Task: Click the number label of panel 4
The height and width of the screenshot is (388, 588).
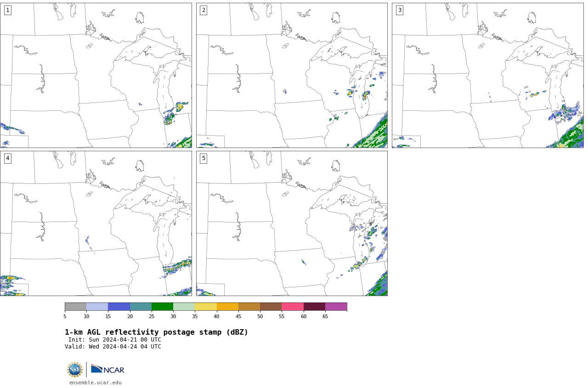Action: [x=7, y=158]
